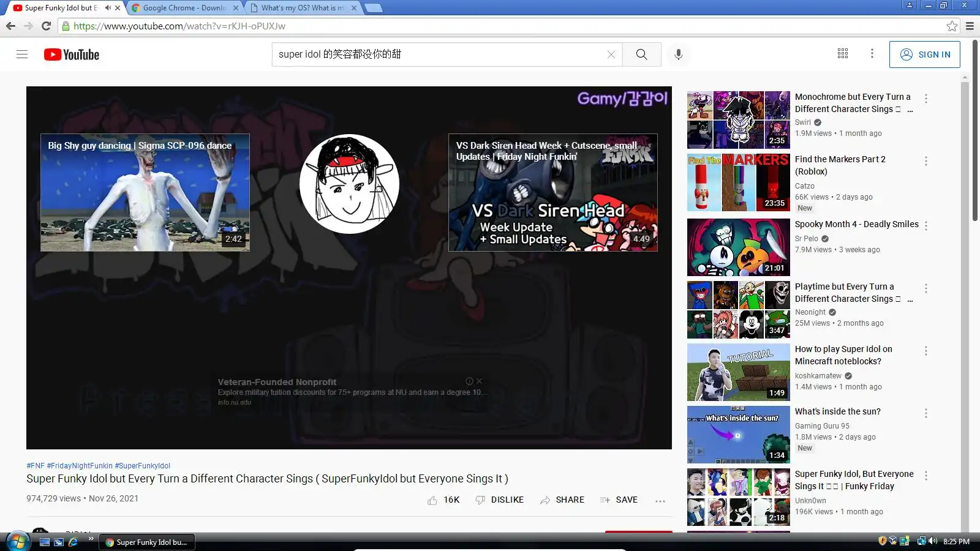Open the Windows Start orb
This screenshot has width=980, height=551.
[17, 541]
